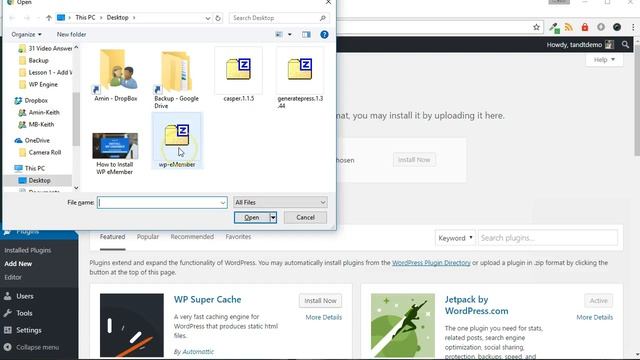Open More Details for Jetpack
Image resolution: width=640 pixels, height=360 pixels.
(x=595, y=317)
